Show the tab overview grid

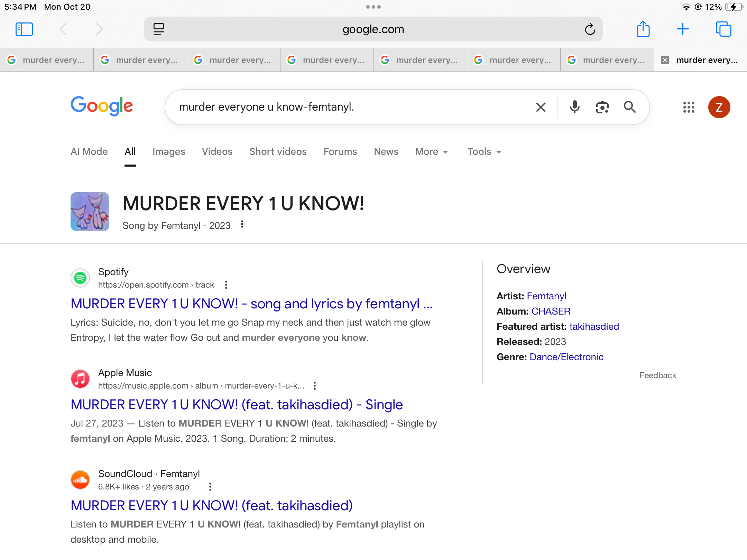click(x=723, y=29)
